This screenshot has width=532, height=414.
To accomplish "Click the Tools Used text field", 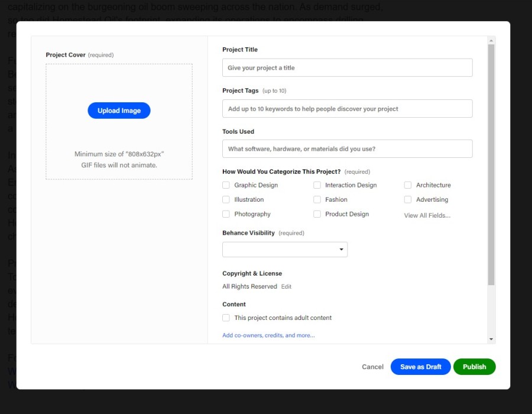I will coord(347,149).
